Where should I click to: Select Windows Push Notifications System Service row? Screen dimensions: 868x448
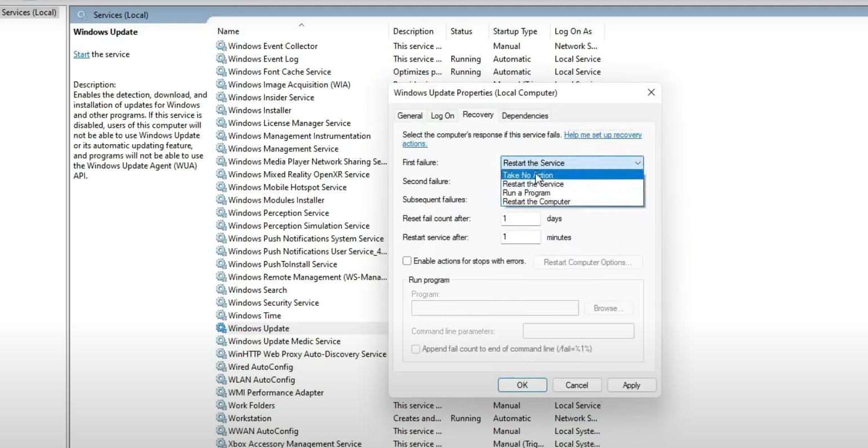[x=301, y=238]
